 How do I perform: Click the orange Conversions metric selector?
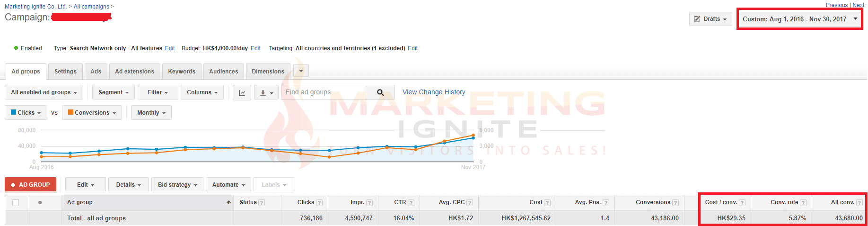[92, 113]
